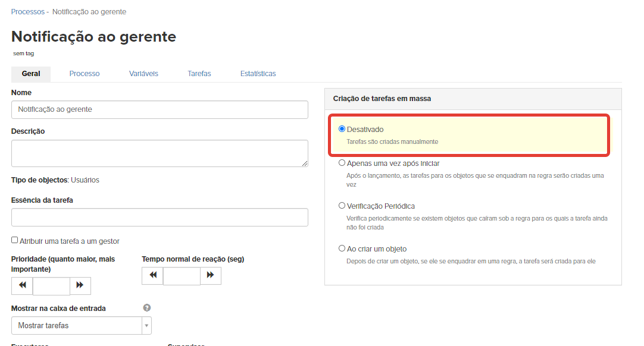Decrease the normal reaction time value

coord(152,275)
